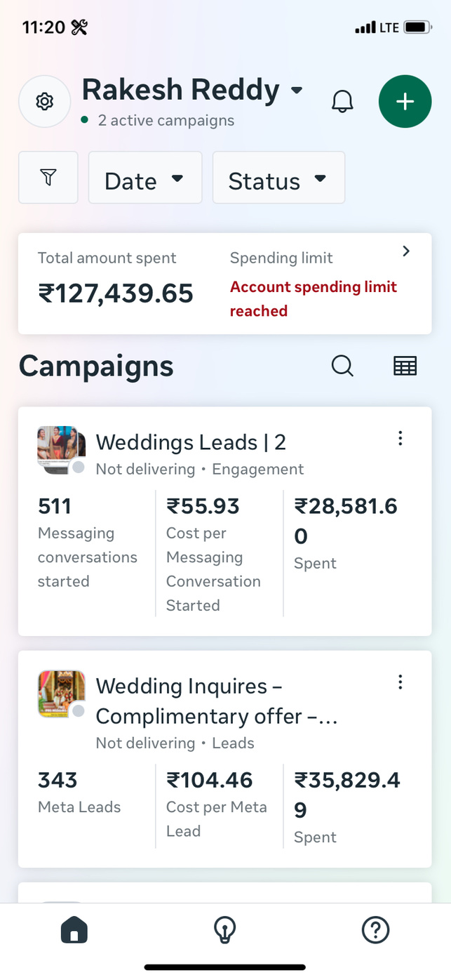Expand spending limit details chevron
The image size is (451, 980).
coord(406,251)
